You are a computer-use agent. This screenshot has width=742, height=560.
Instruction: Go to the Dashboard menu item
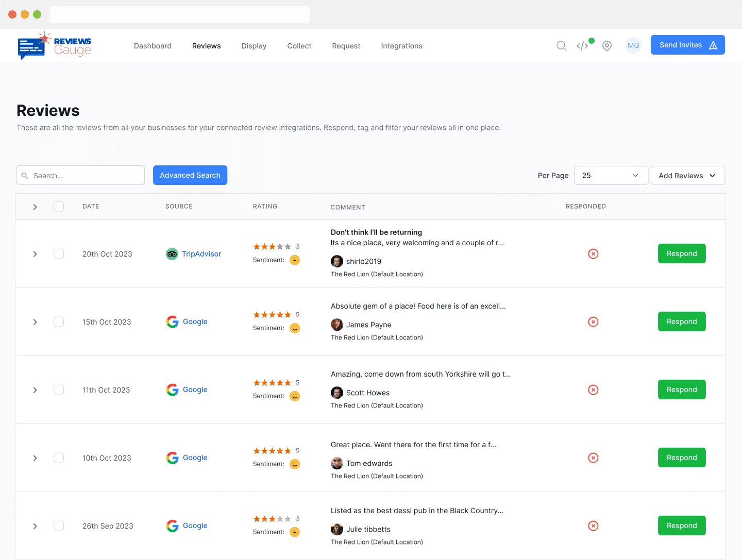(x=153, y=46)
